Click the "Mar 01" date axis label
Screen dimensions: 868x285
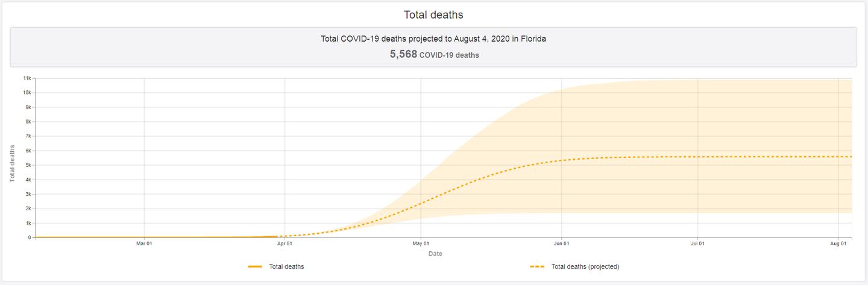point(144,244)
